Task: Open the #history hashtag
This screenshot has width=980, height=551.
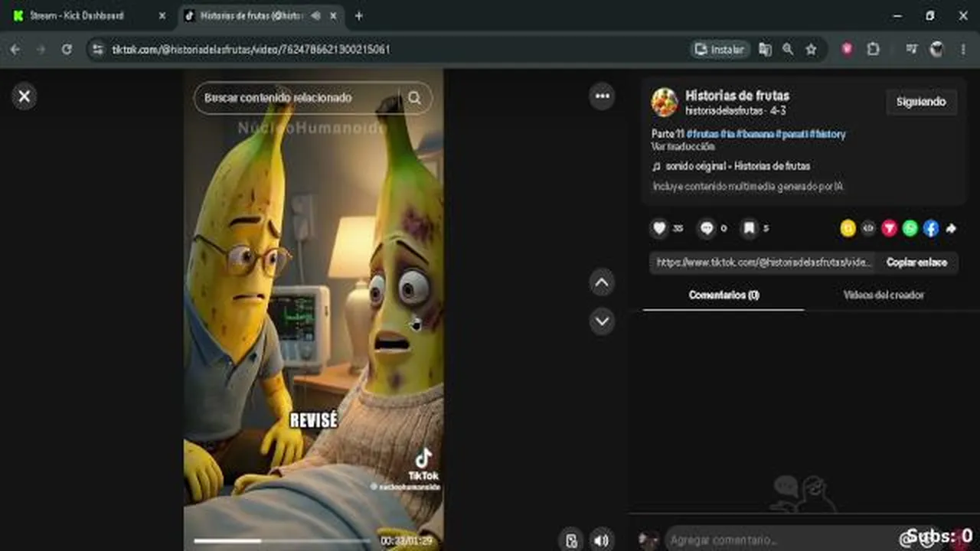Action: point(828,134)
